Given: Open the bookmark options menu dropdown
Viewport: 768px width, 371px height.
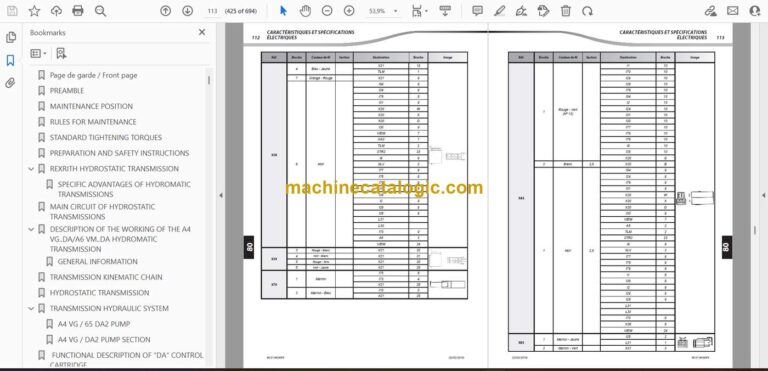Looking at the screenshot, I should click(x=38, y=53).
